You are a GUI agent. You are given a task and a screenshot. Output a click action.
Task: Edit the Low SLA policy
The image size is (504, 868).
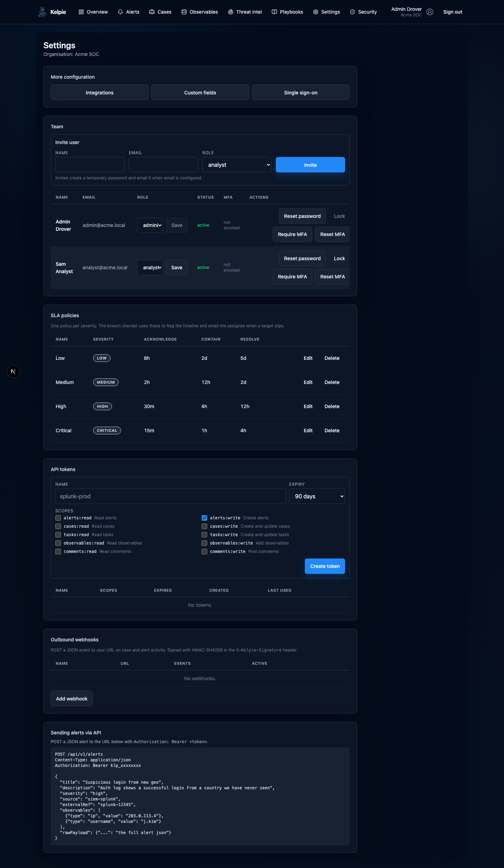(x=308, y=358)
